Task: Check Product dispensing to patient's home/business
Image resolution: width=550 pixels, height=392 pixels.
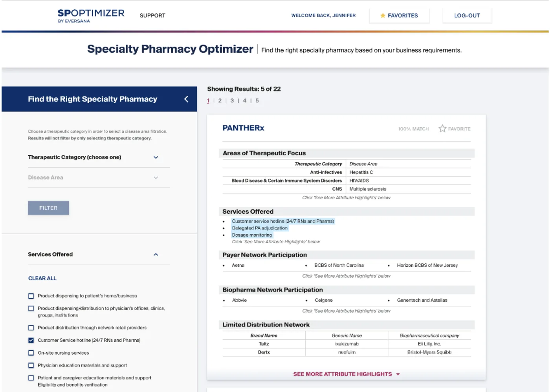Action: tap(31, 296)
